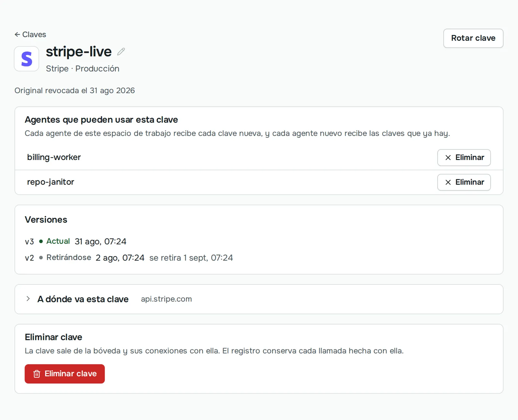Click the Rotar clave button
This screenshot has height=420, width=518.
point(473,38)
